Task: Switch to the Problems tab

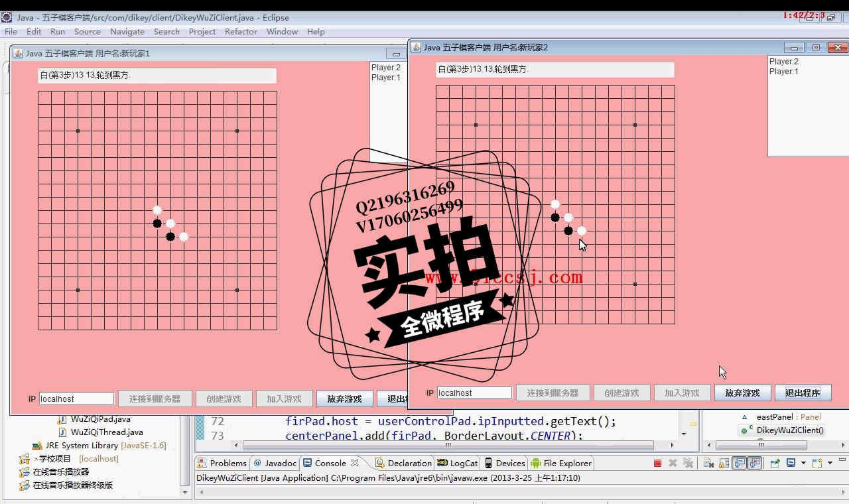Action: tap(222, 463)
